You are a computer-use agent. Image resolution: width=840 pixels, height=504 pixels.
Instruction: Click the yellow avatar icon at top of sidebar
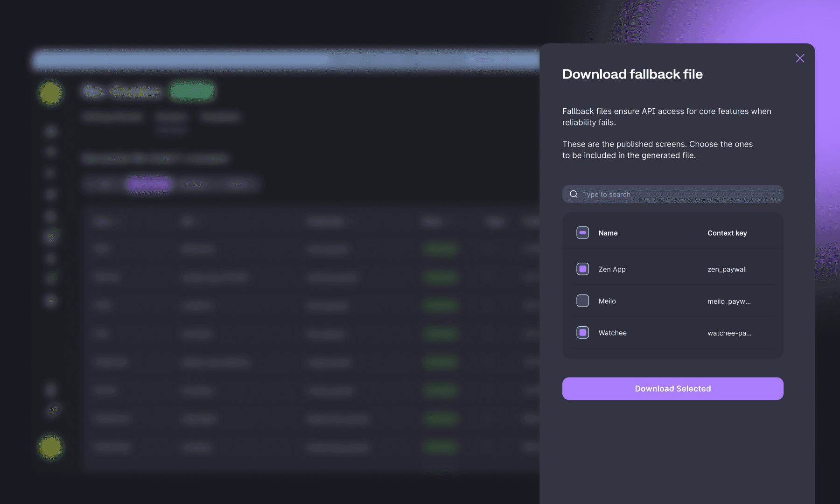click(x=50, y=93)
